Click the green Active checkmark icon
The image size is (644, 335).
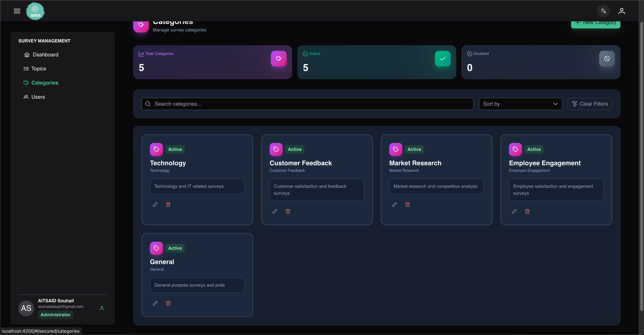point(443,59)
